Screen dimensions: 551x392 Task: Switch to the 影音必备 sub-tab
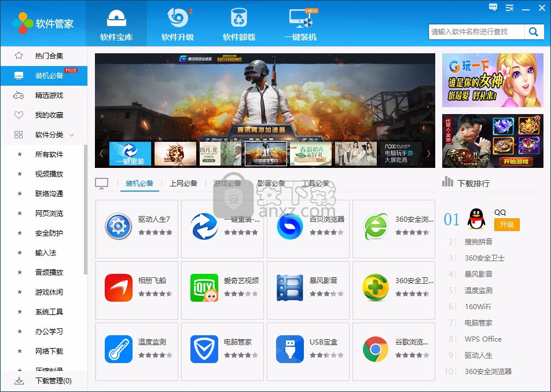coord(271,183)
